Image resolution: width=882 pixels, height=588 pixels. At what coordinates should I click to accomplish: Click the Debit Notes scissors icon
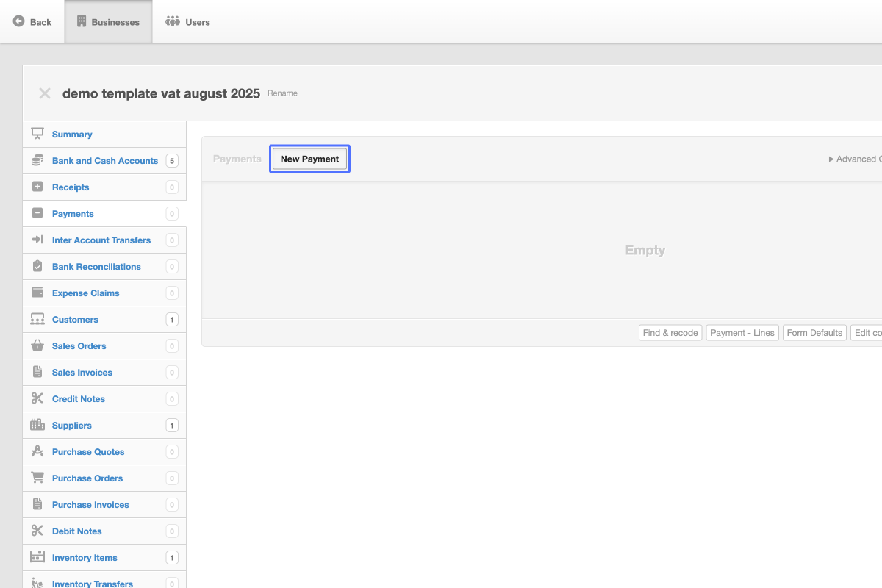pos(37,531)
